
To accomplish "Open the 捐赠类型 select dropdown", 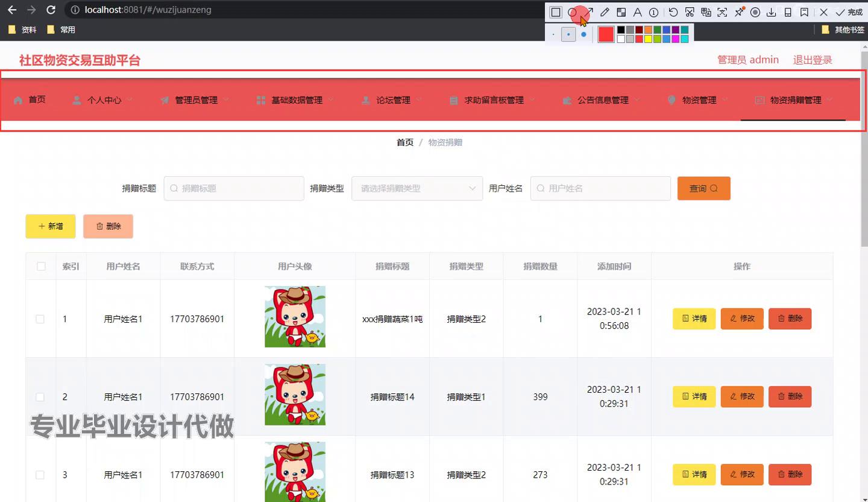I will coord(417,188).
